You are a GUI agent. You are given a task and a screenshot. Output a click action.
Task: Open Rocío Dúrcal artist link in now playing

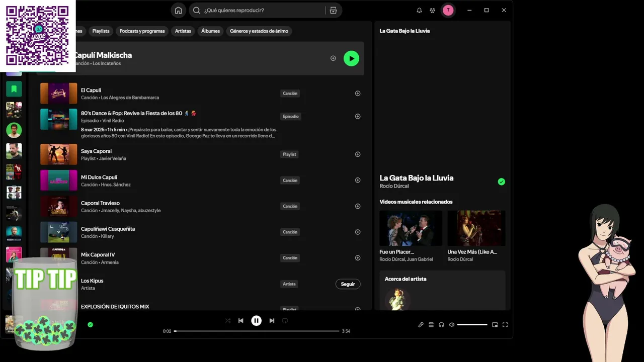tap(394, 186)
